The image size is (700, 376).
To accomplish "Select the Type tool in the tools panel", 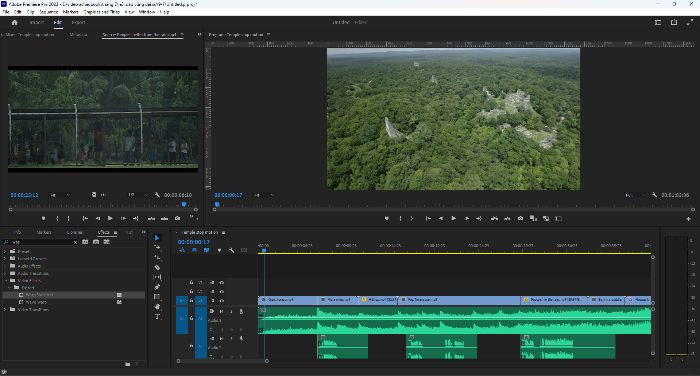I will [x=157, y=317].
